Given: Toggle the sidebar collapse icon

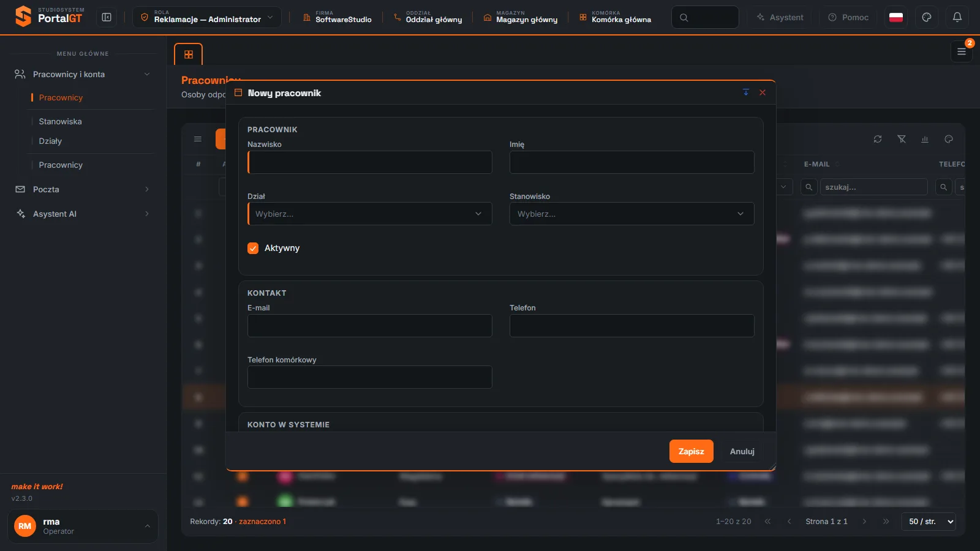Looking at the screenshot, I should coord(107,17).
